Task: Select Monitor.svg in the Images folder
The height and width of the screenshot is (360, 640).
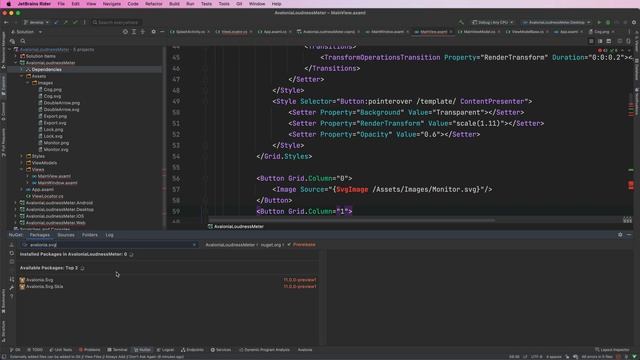Action: coord(56,150)
